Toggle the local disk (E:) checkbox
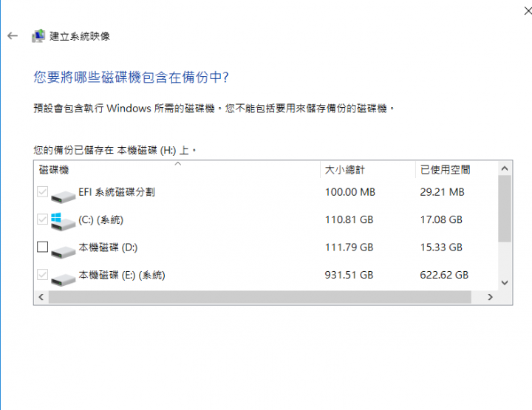 click(42, 274)
